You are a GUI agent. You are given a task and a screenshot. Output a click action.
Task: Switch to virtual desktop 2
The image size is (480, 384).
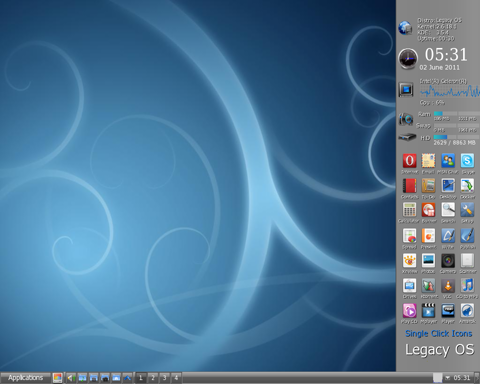pyautogui.click(x=153, y=378)
